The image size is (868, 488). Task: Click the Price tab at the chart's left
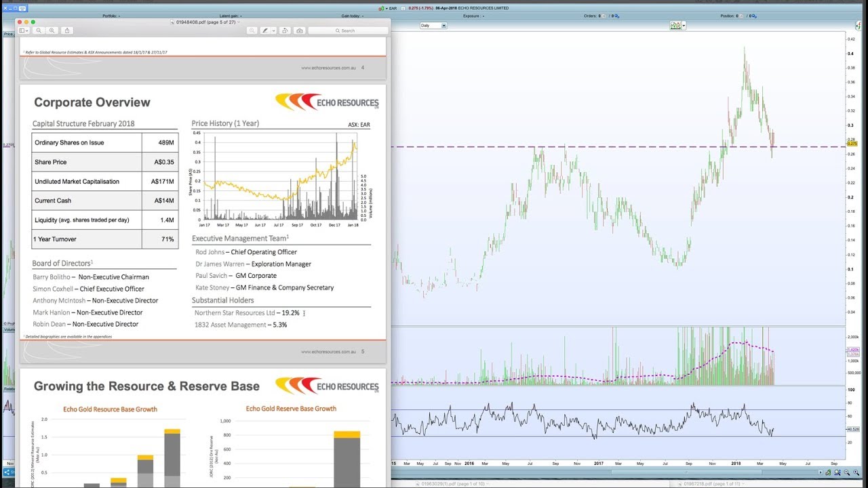click(8, 34)
